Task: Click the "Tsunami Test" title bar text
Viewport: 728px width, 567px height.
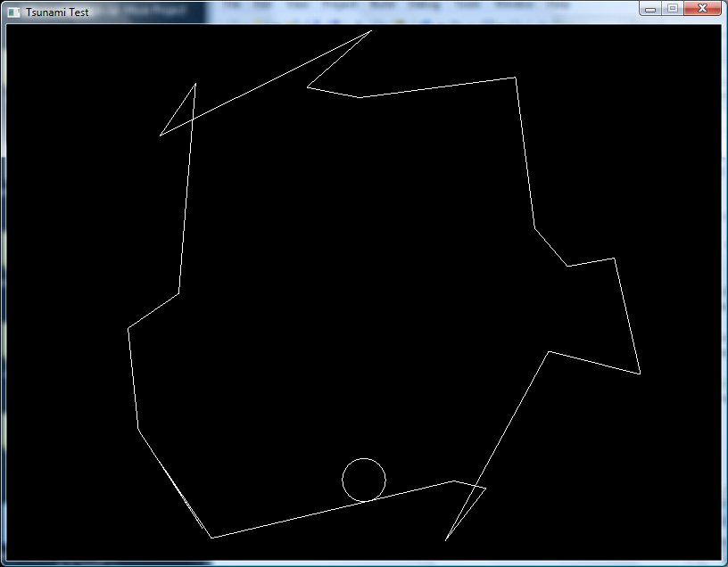Action: (x=57, y=12)
